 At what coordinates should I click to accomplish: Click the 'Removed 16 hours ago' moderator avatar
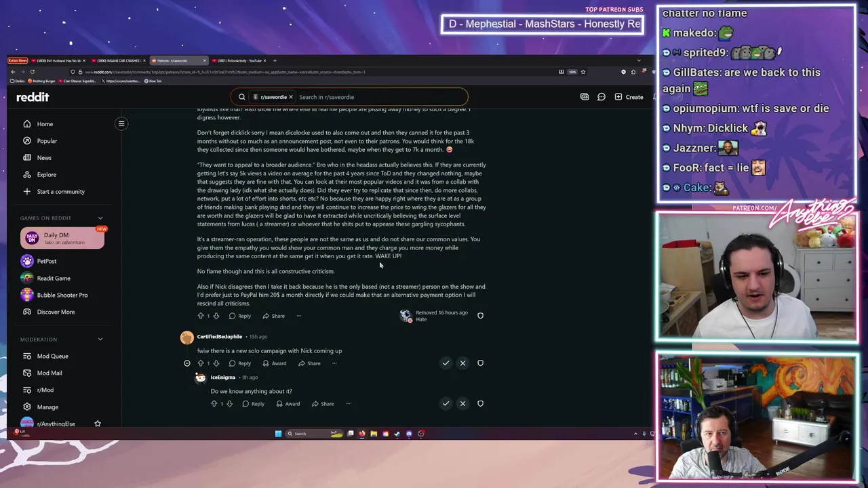[406, 315]
